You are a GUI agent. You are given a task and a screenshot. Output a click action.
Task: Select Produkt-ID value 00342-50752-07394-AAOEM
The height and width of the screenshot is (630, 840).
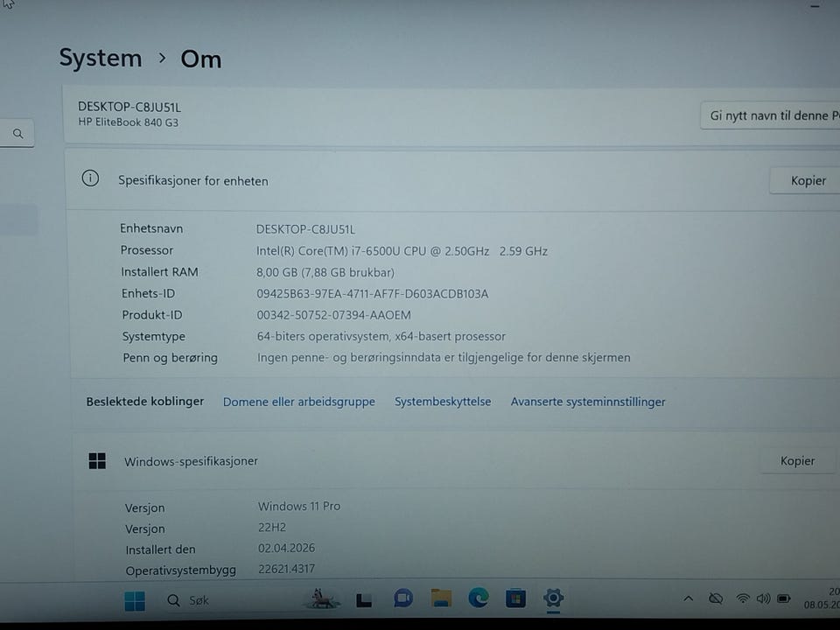[333, 316]
